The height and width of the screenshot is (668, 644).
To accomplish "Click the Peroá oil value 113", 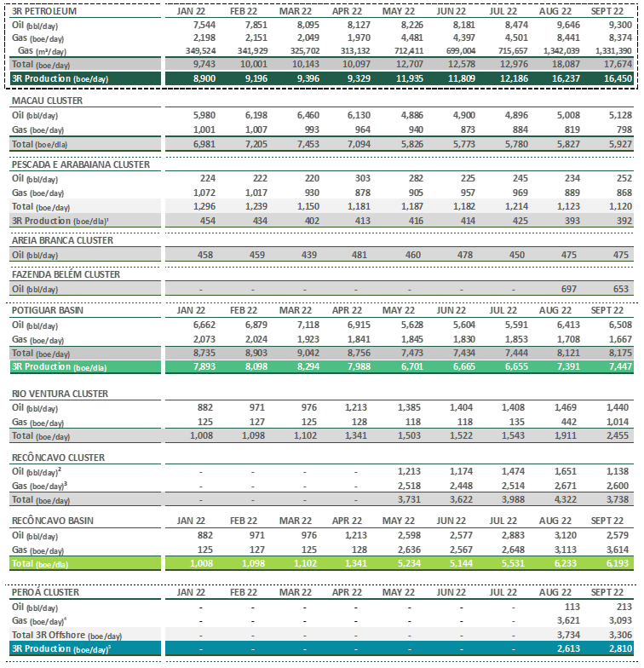I will click(572, 607).
